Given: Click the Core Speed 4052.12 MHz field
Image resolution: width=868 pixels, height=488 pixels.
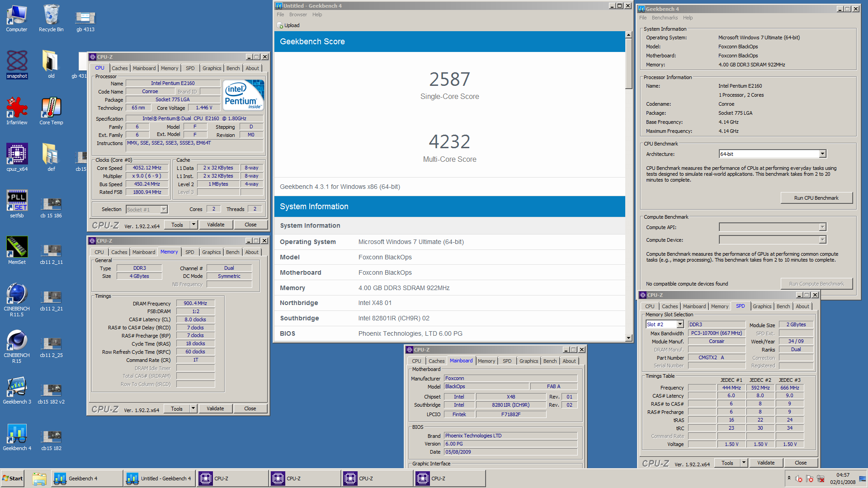Looking at the screenshot, I should click(x=147, y=168).
